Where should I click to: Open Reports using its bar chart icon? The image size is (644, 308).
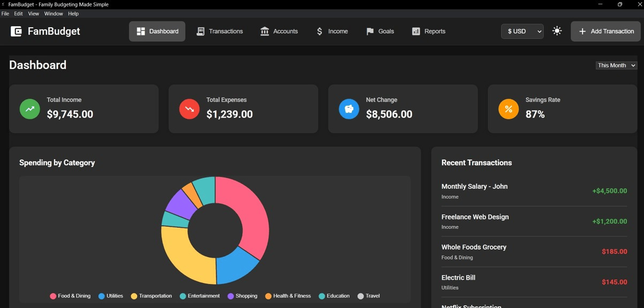coord(416,31)
